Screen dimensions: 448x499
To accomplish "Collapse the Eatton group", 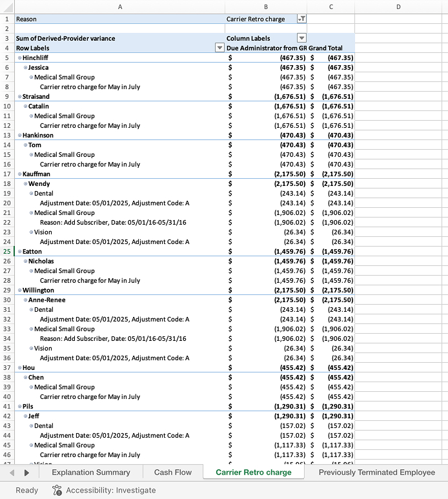I will tap(20, 251).
